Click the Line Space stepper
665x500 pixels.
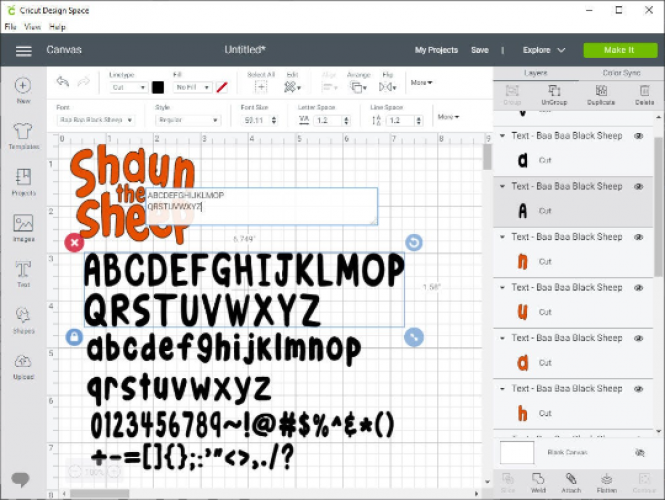(419, 120)
